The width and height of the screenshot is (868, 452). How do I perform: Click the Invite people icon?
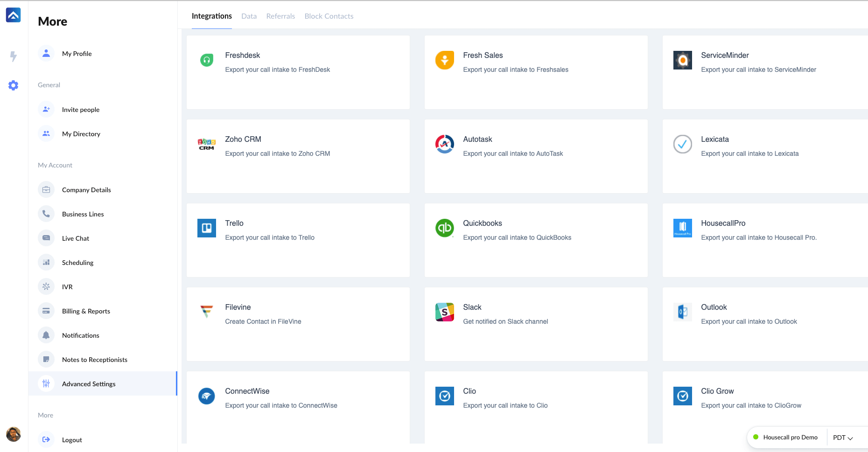click(x=46, y=110)
